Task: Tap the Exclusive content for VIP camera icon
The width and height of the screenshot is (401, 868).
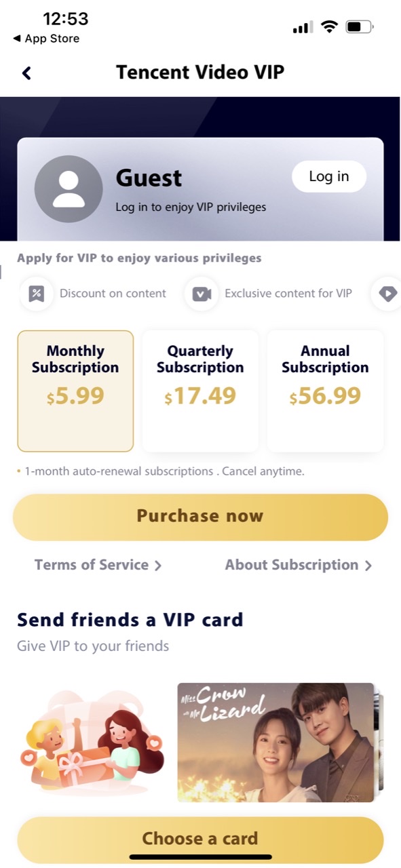Action: (202, 294)
